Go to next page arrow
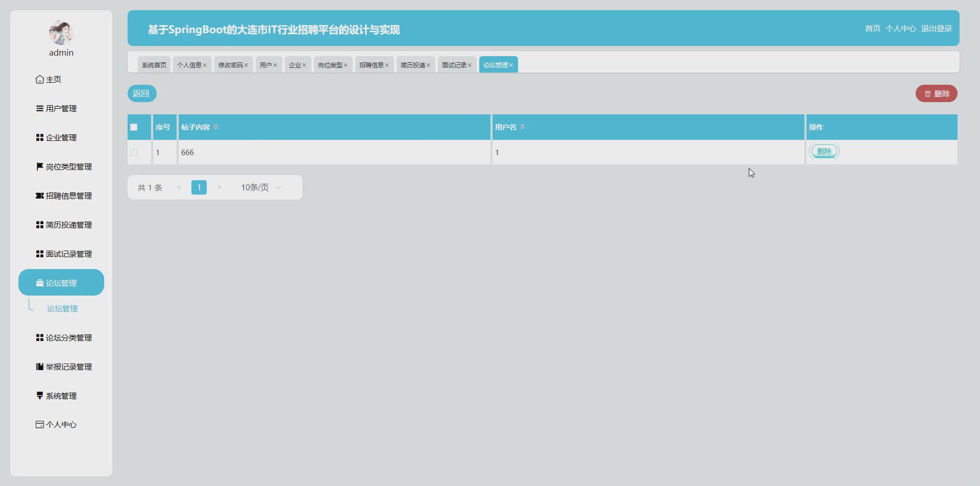 point(219,187)
